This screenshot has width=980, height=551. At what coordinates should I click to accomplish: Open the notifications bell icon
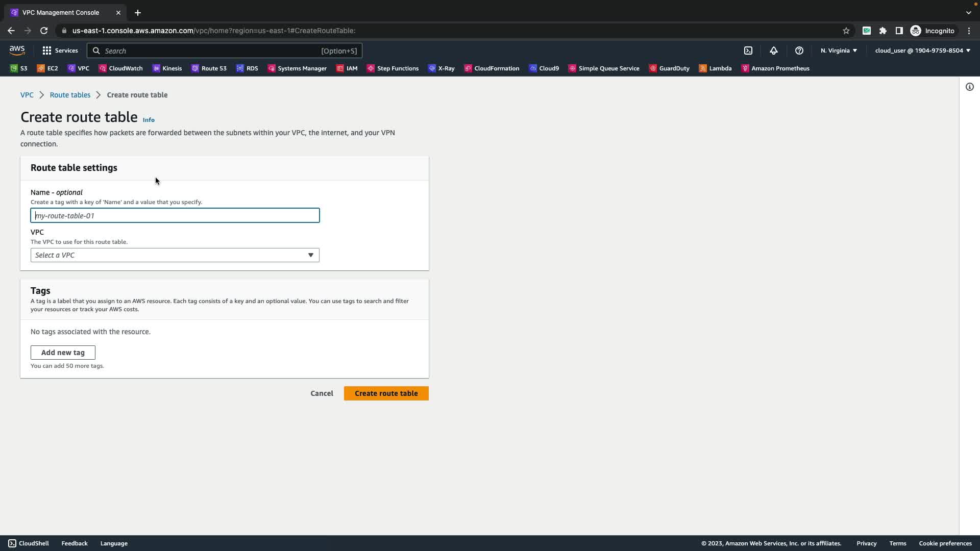774,51
